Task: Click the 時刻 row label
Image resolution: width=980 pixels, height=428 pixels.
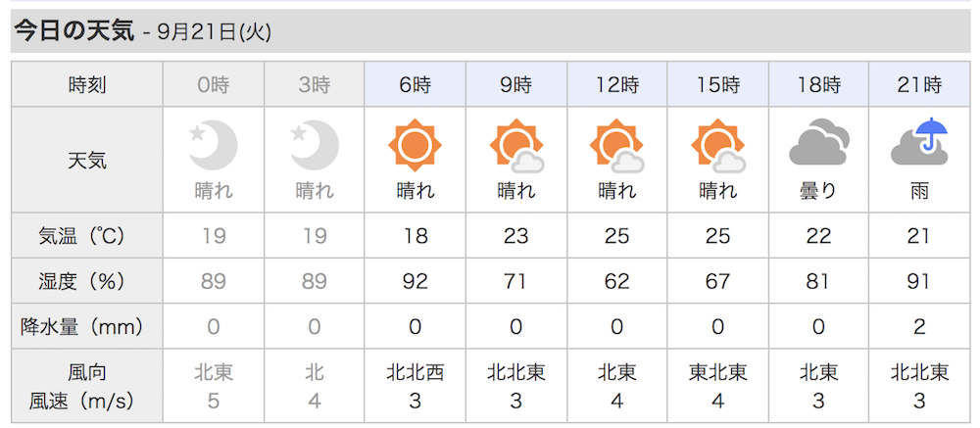Action: pos(87,84)
